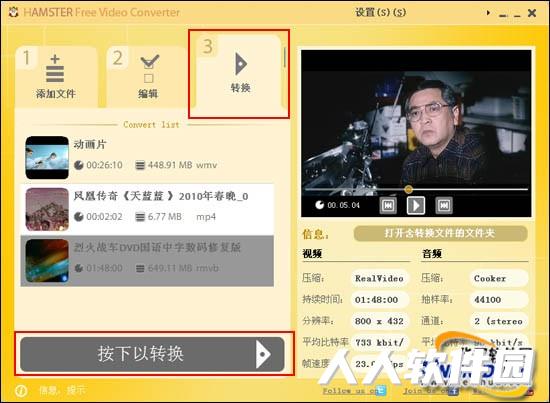Click the 动画片 file name

90,144
